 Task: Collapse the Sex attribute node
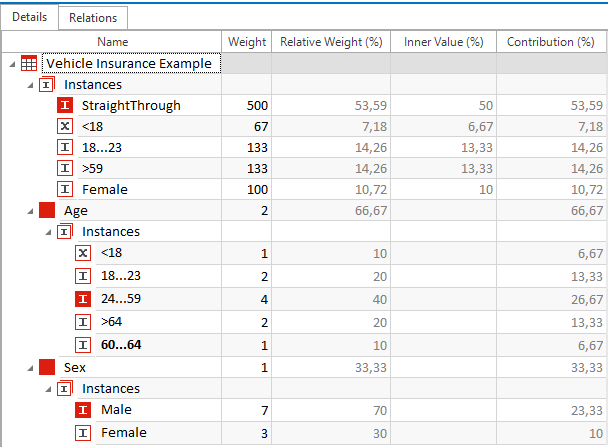28,367
